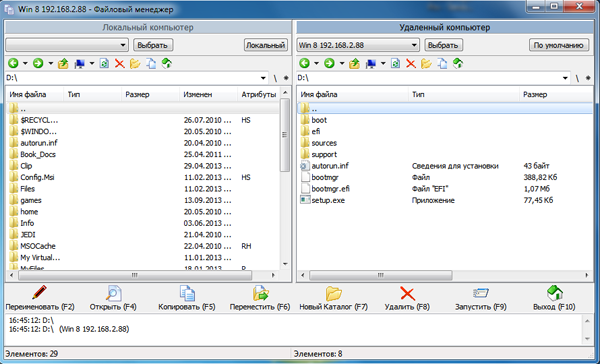The image size is (600, 364).
Task: Sort local files by Изменен column
Action: click(x=208, y=94)
